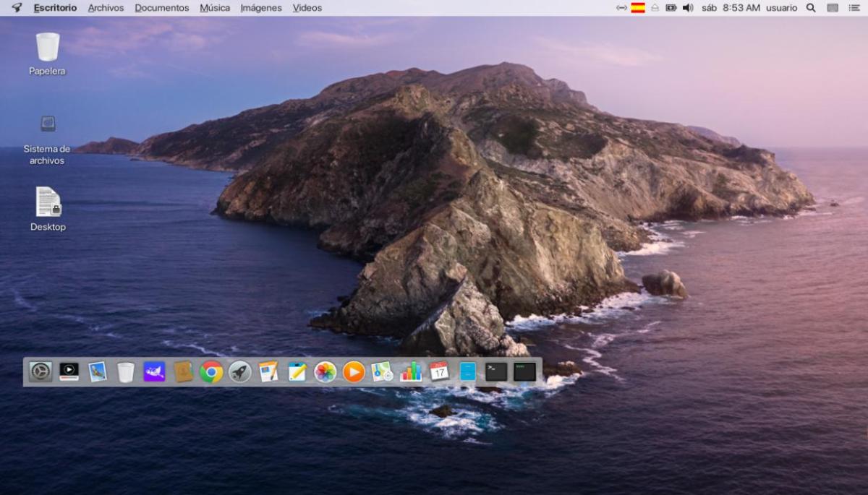Open the bar chart Numbers app
Viewport: 868px width, 495px height.
pos(411,372)
